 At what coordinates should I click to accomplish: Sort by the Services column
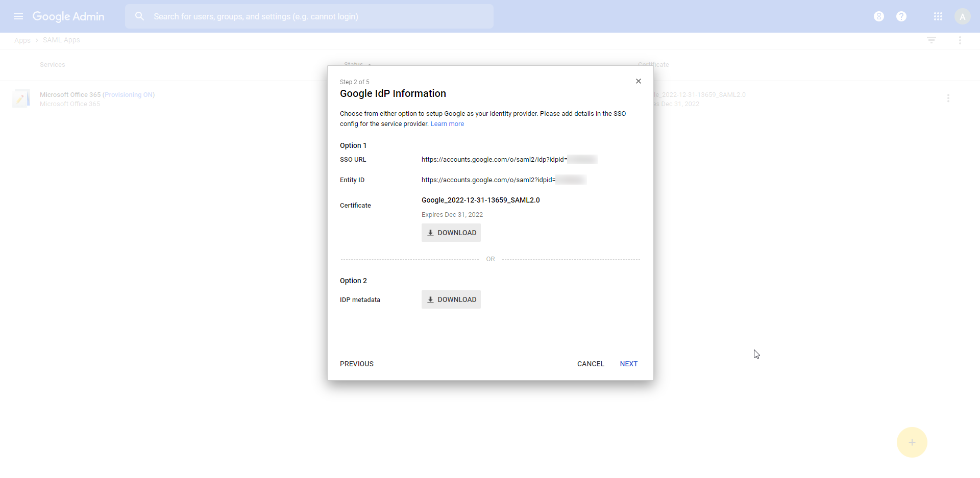53,65
